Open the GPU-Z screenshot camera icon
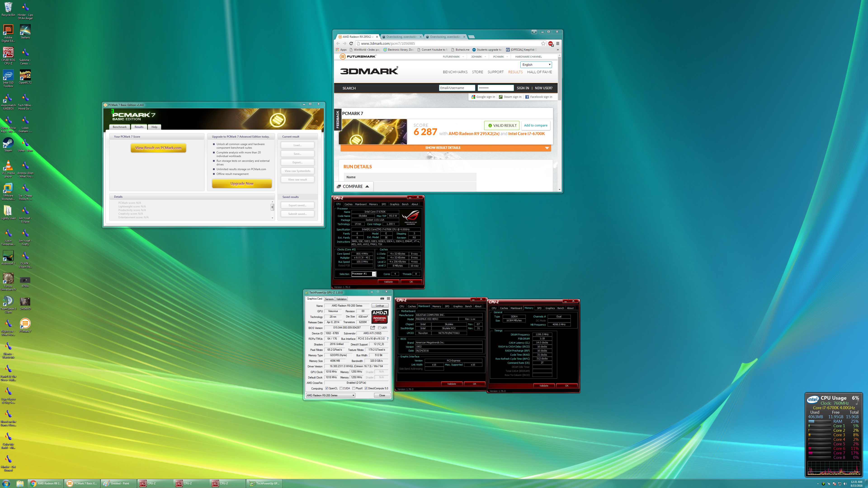Viewport: 868px width, 488px height. point(382,298)
